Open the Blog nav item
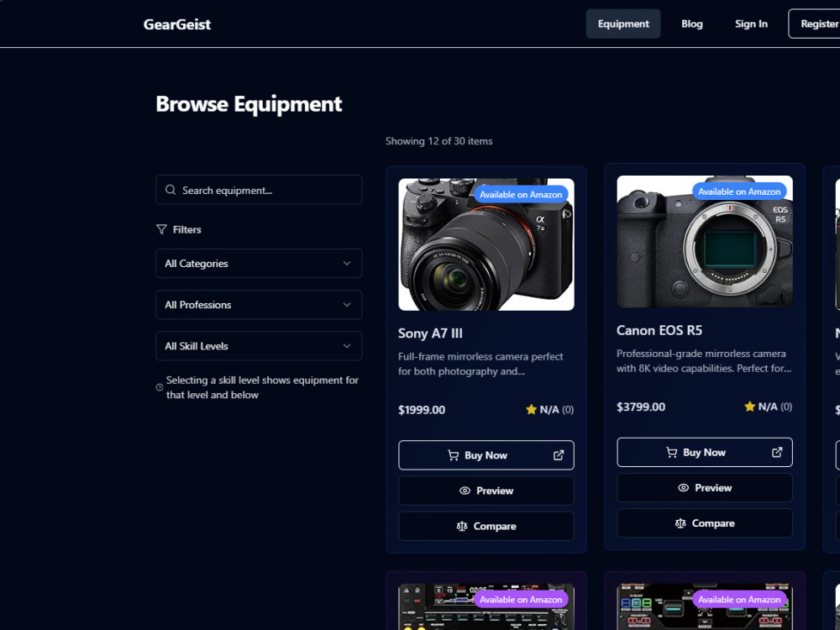Screen dimensions: 840x630 pos(691,24)
